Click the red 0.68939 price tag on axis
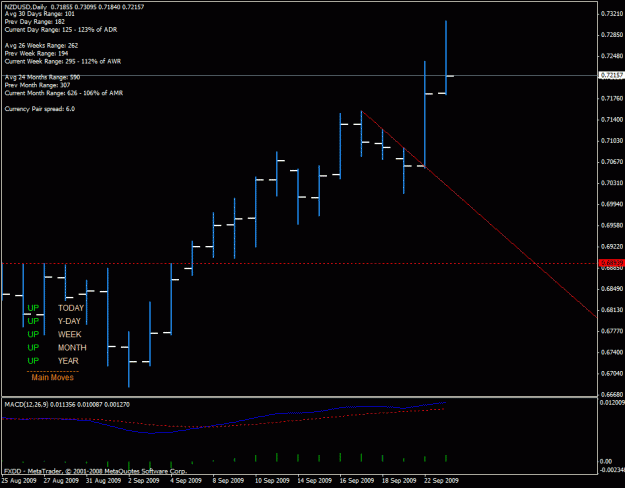This screenshot has height=488, width=625. [611, 263]
